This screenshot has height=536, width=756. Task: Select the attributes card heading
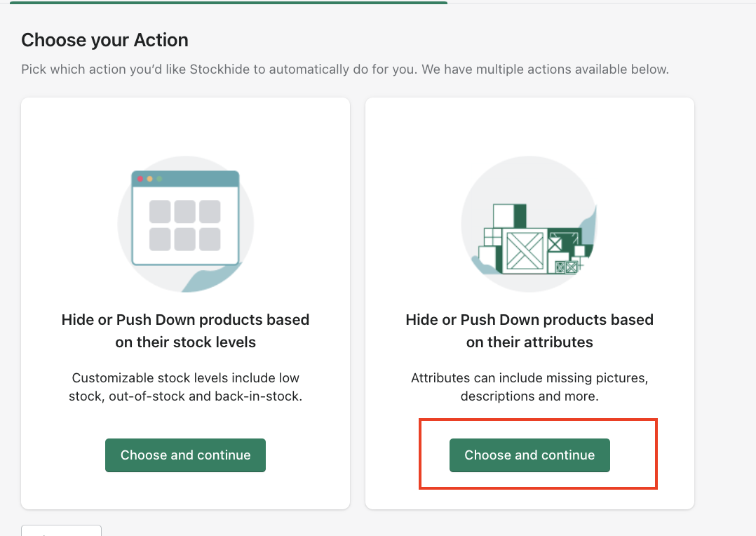pyautogui.click(x=529, y=331)
